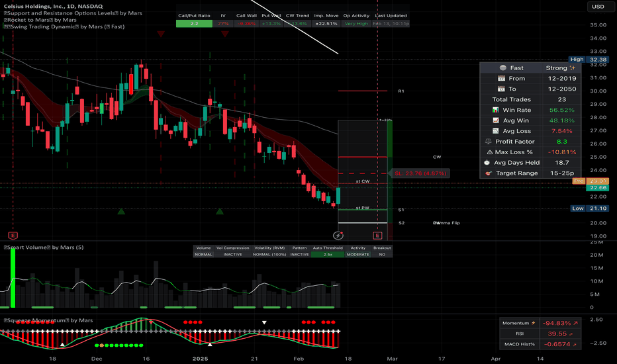Select Squeeze Momentum by Mars legend
This screenshot has height=364, width=617.
tap(48, 320)
